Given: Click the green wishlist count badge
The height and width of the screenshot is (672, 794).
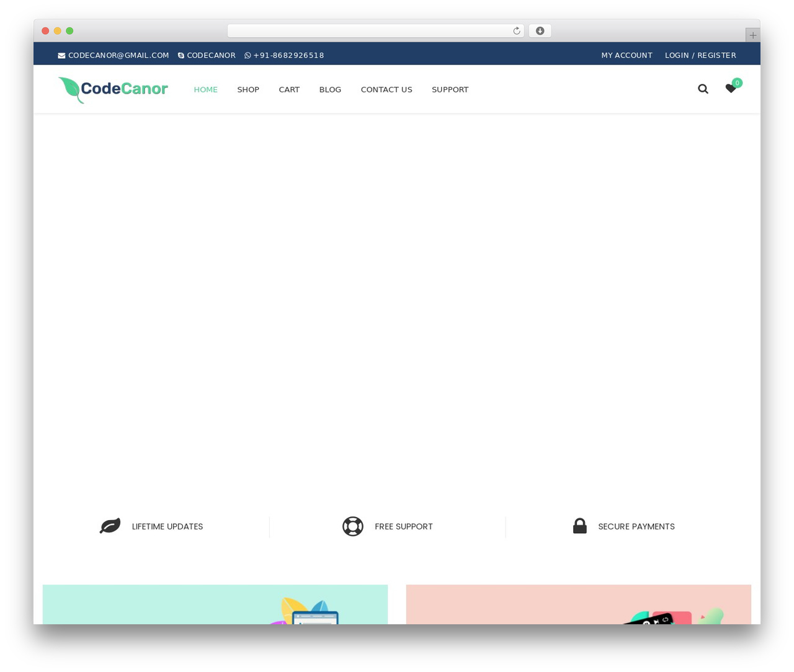Looking at the screenshot, I should click(x=737, y=83).
